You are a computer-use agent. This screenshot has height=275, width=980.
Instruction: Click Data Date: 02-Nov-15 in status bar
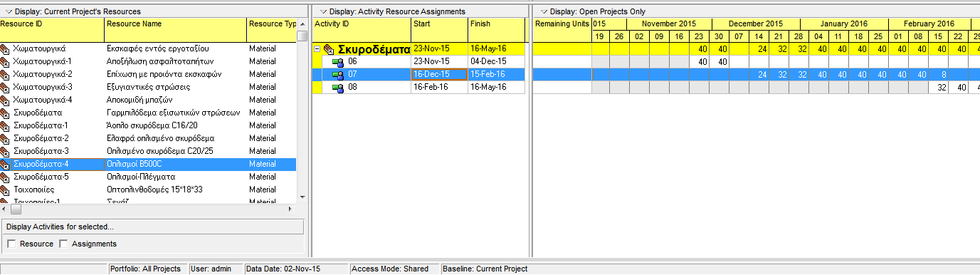pos(283,269)
